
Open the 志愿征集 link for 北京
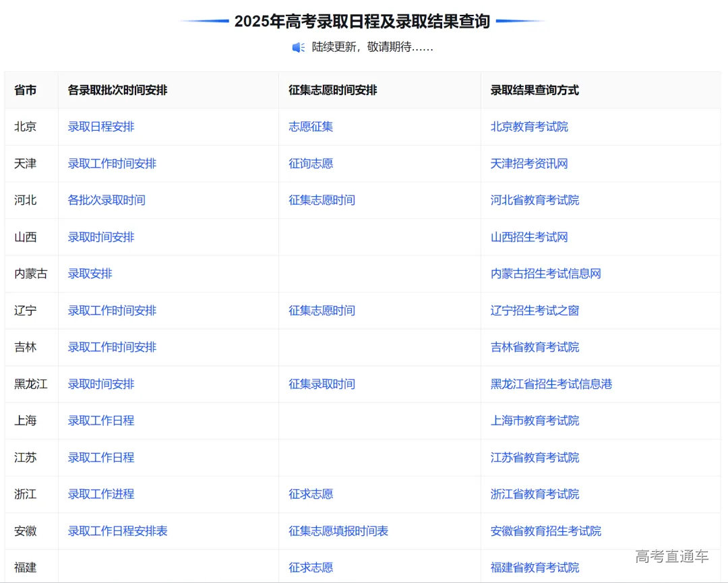tap(310, 126)
